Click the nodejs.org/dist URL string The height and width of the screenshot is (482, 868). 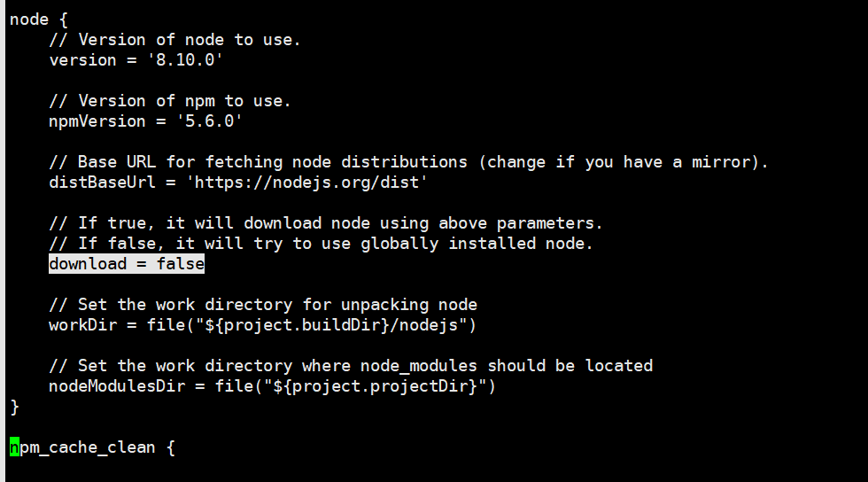(x=307, y=183)
